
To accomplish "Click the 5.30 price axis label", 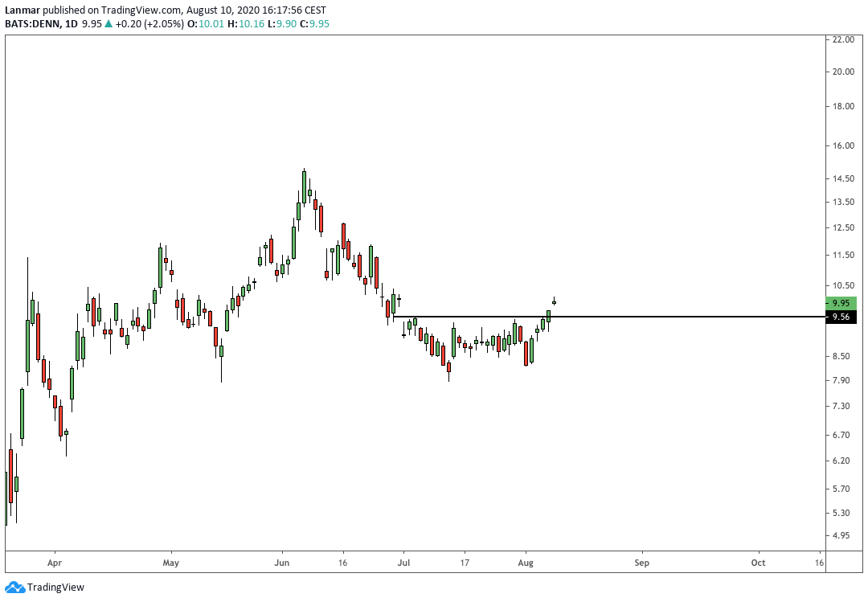I will 841,513.
